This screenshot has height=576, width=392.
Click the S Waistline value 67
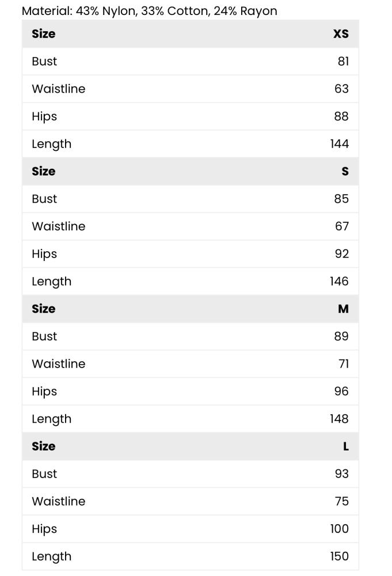pos(342,226)
